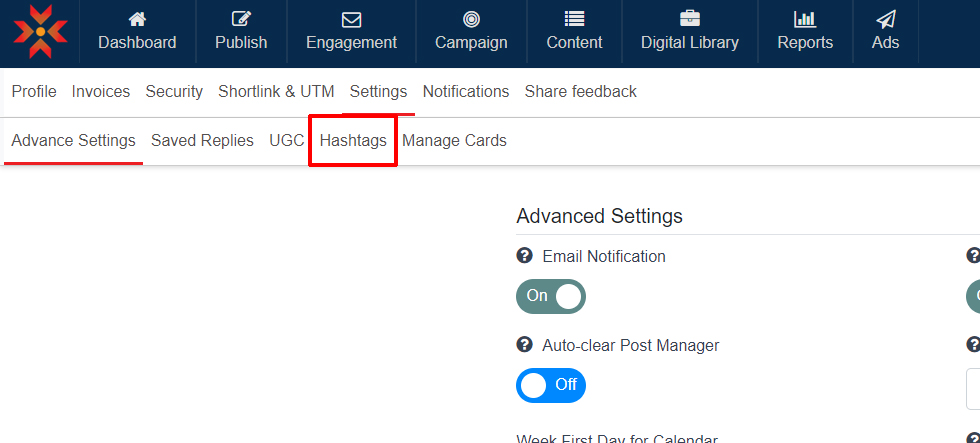This screenshot has height=443, width=980.
Task: Open the Engagement envelope icon
Action: [351, 19]
